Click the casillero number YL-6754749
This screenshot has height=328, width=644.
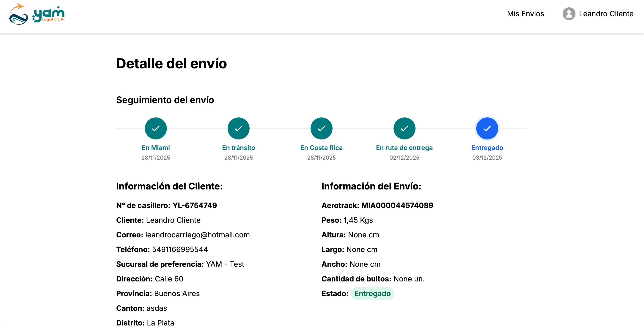(195, 205)
